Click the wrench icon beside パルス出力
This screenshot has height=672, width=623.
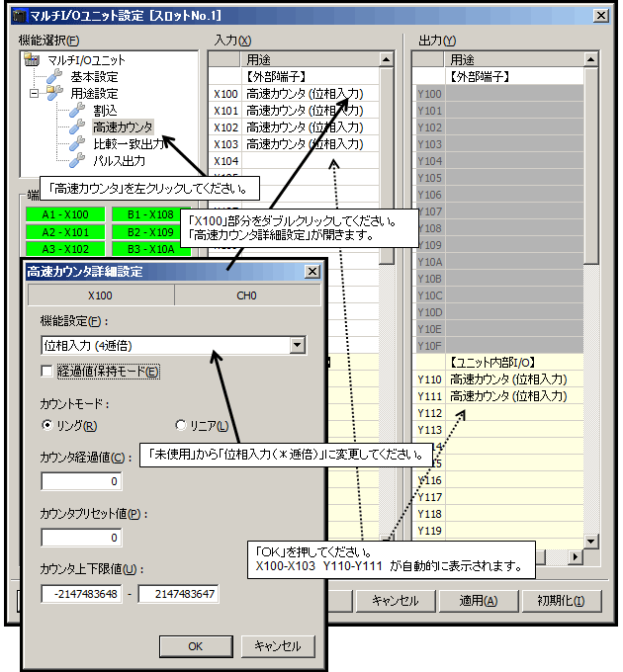(x=78, y=160)
